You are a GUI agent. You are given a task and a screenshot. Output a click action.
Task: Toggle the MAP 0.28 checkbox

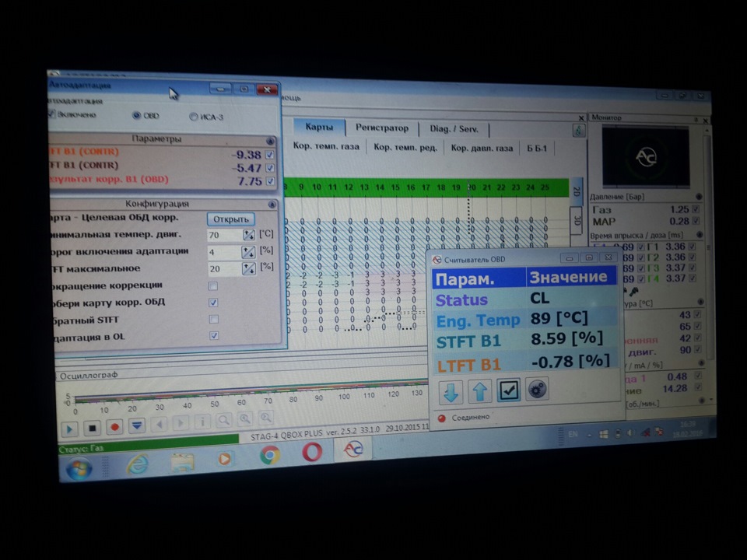point(696,221)
